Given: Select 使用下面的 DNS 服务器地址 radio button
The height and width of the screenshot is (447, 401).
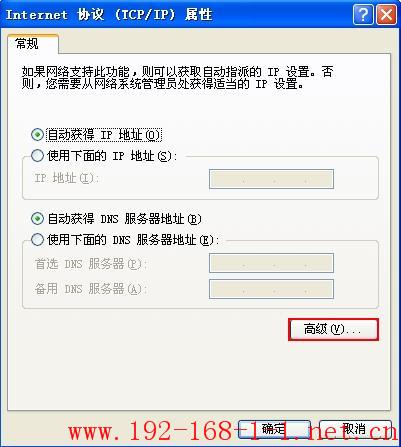Looking at the screenshot, I should click(37, 240).
